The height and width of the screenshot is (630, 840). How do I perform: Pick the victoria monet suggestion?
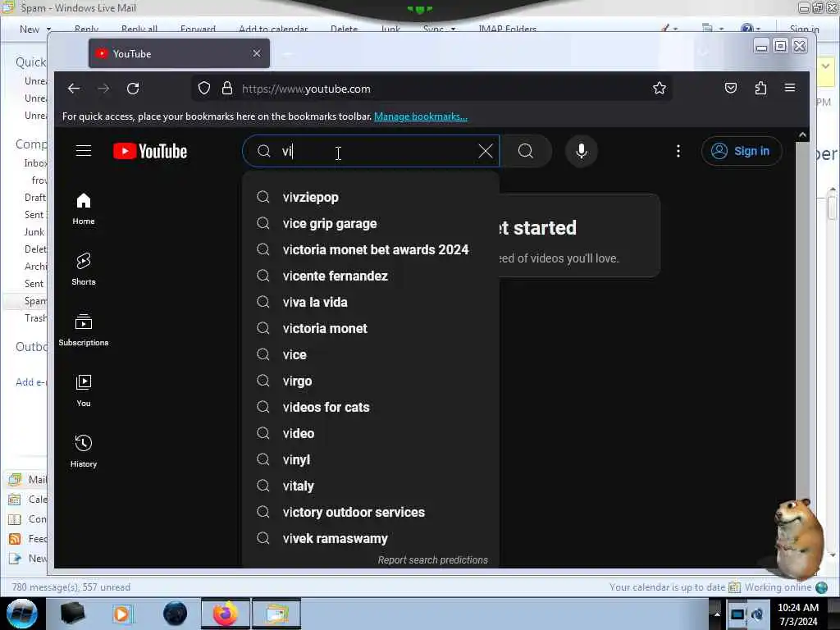tap(371, 328)
